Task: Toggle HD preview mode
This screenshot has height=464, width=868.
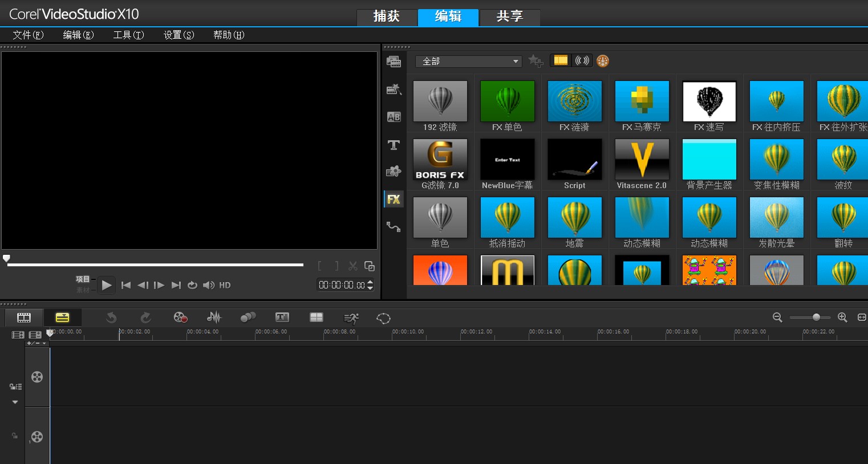Action: [225, 285]
